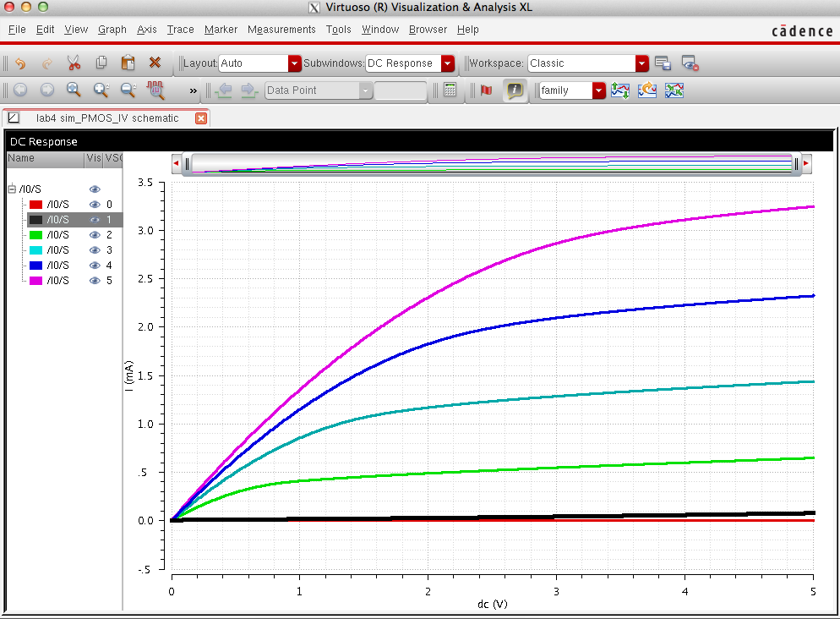
Task: Click the X11 icon in title bar
Action: click(314, 8)
